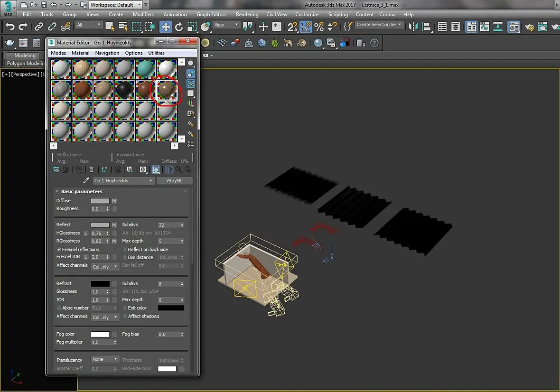Click the Undo arrow in main toolbar
The width and height of the screenshot is (560, 392).
tap(10, 27)
